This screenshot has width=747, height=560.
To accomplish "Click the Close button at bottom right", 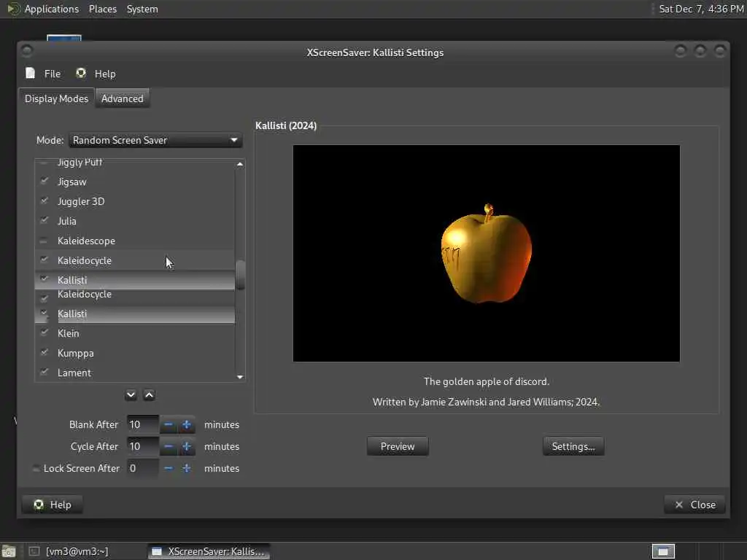I will pos(694,505).
